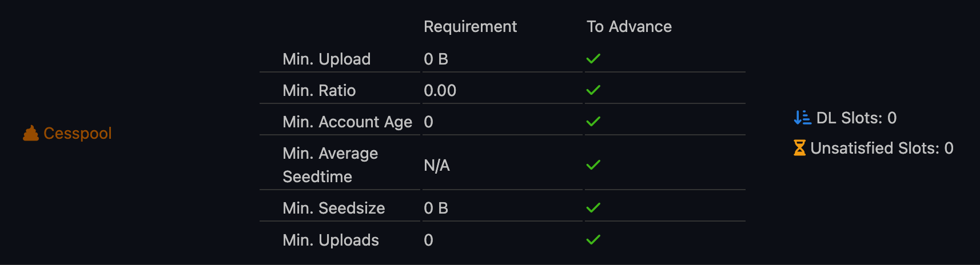This screenshot has height=265, width=980.
Task: Click the Unsatisfied Slots hourglass icon
Action: [799, 148]
